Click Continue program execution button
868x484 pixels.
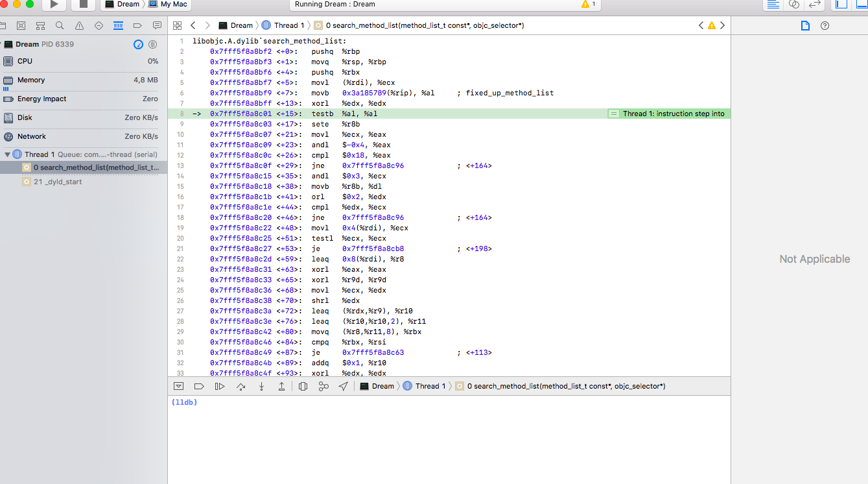220,386
